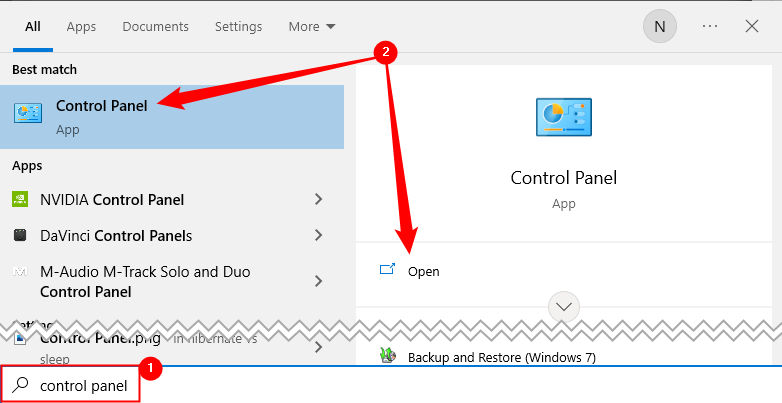Click the Backup and Restore icon
Image resolution: width=782 pixels, height=403 pixels.
coord(388,356)
